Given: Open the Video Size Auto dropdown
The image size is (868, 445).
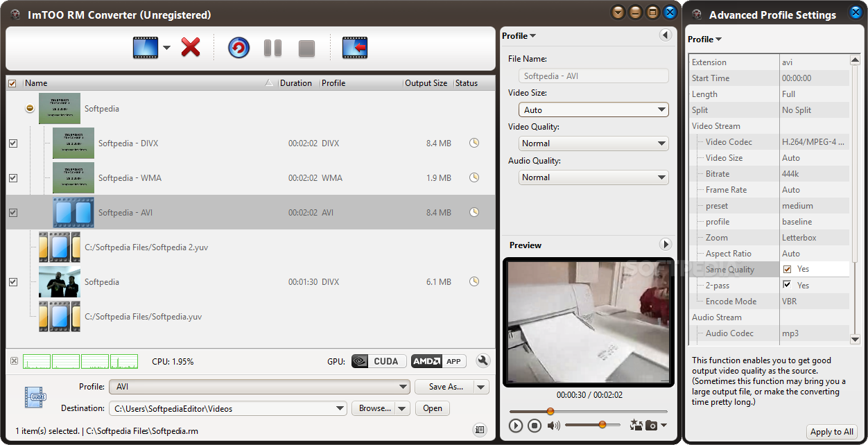Looking at the screenshot, I should tap(593, 110).
